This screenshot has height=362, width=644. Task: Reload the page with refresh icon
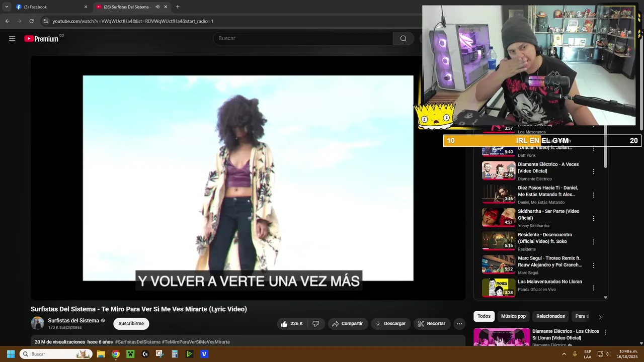coord(31,21)
